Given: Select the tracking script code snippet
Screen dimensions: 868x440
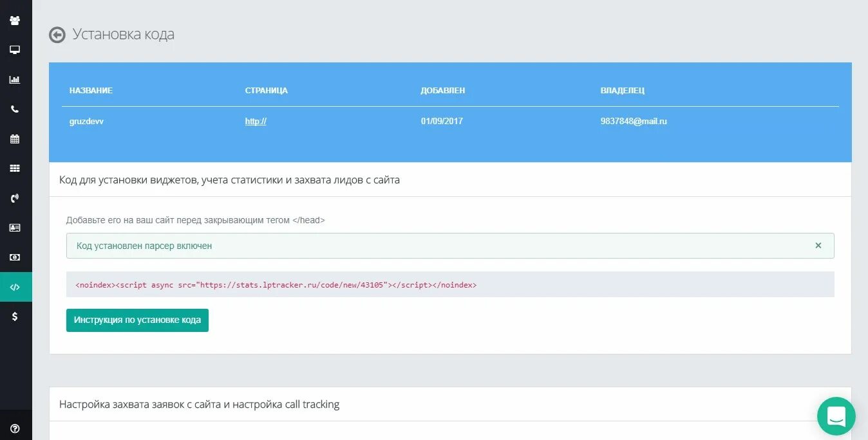Looking at the screenshot, I should (x=450, y=284).
